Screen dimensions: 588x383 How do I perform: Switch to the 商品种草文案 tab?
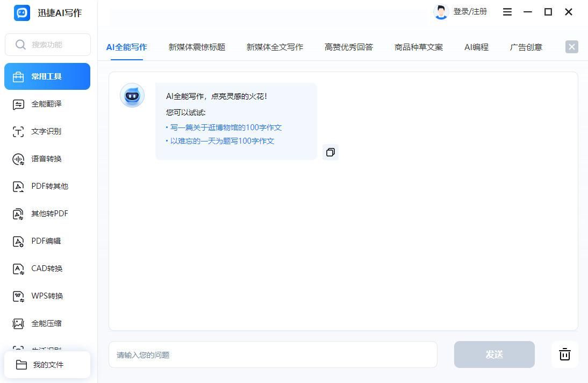[419, 47]
